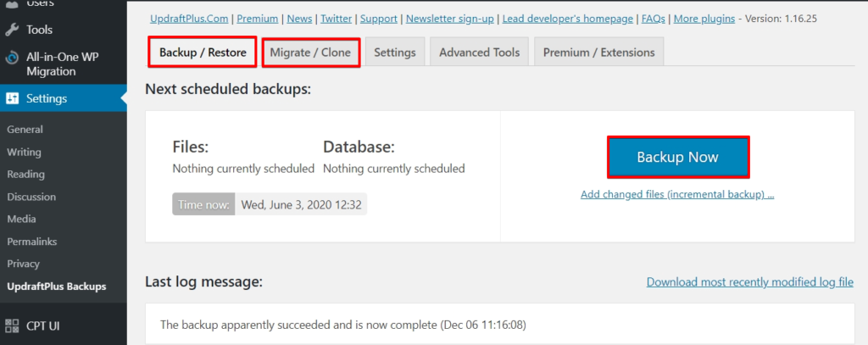Screen dimensions: 868x345
Task: Open the Migrate / Clone tab
Action: click(x=310, y=53)
